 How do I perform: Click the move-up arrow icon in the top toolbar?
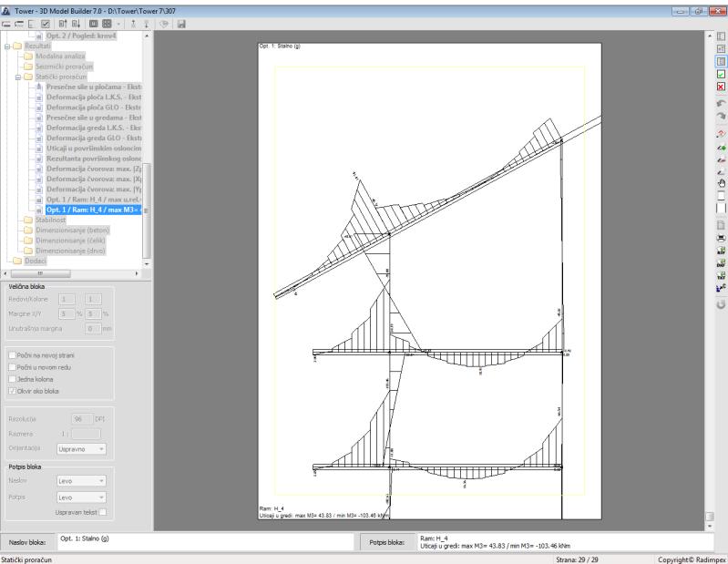tap(63, 24)
